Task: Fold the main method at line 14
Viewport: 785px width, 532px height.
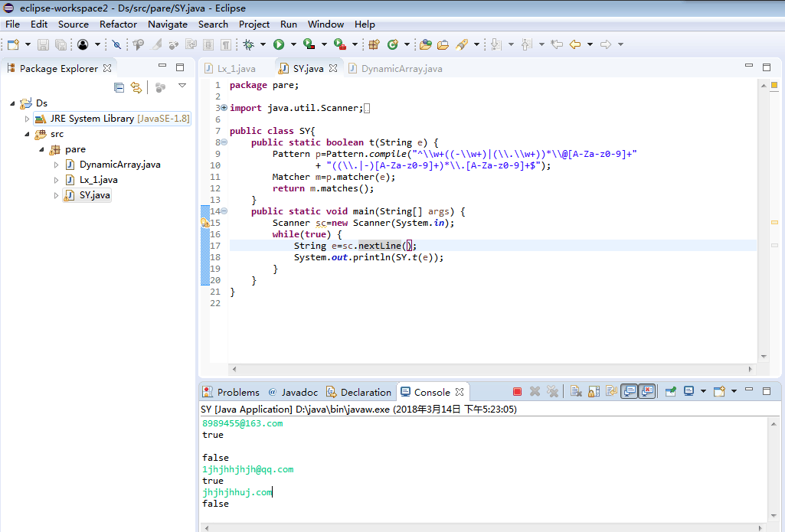Action: tap(224, 211)
